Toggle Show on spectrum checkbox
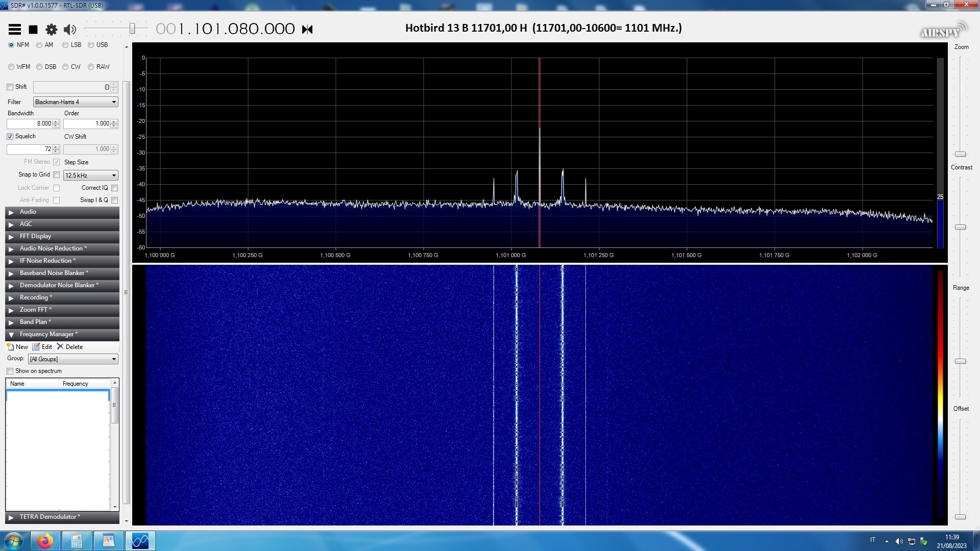 [x=10, y=371]
